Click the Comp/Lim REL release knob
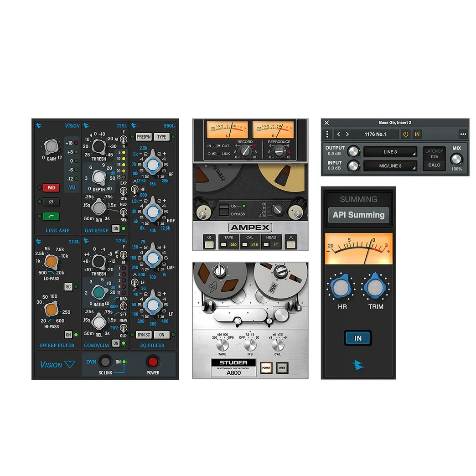476x476 pixels. tap(98, 322)
